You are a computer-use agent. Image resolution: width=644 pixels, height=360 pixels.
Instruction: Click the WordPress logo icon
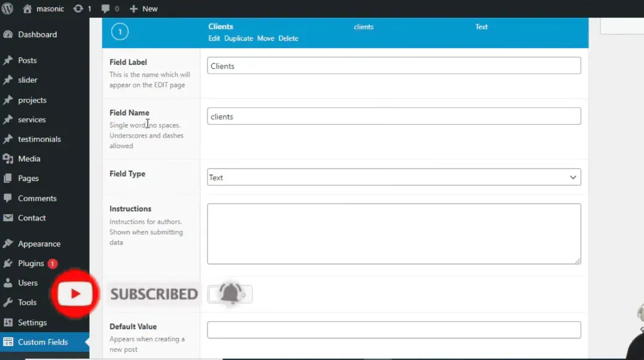[x=7, y=9]
